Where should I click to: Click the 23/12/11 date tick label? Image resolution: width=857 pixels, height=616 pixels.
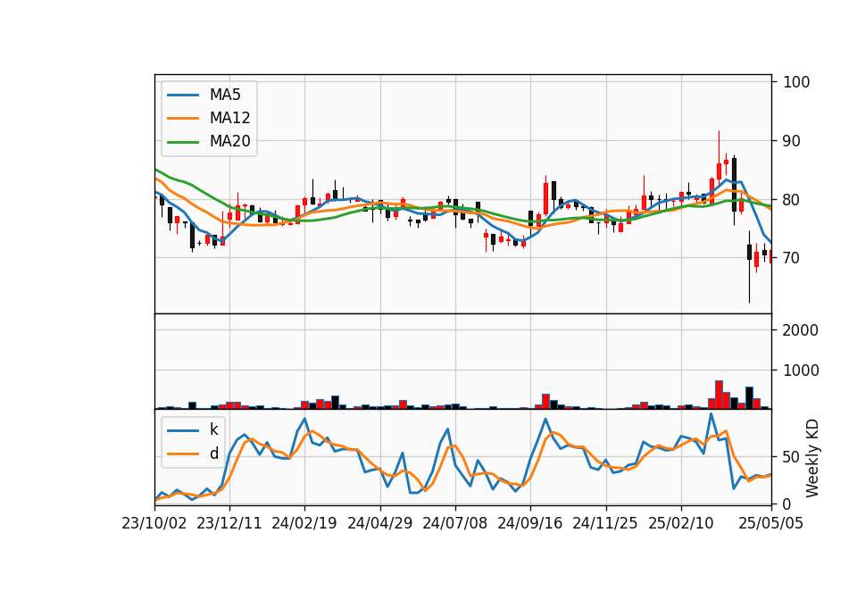tap(229, 524)
